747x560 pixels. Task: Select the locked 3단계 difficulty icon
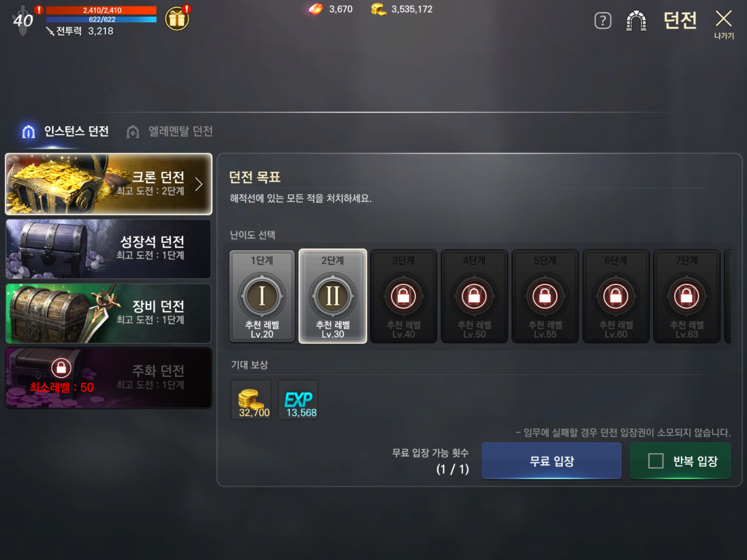click(403, 296)
